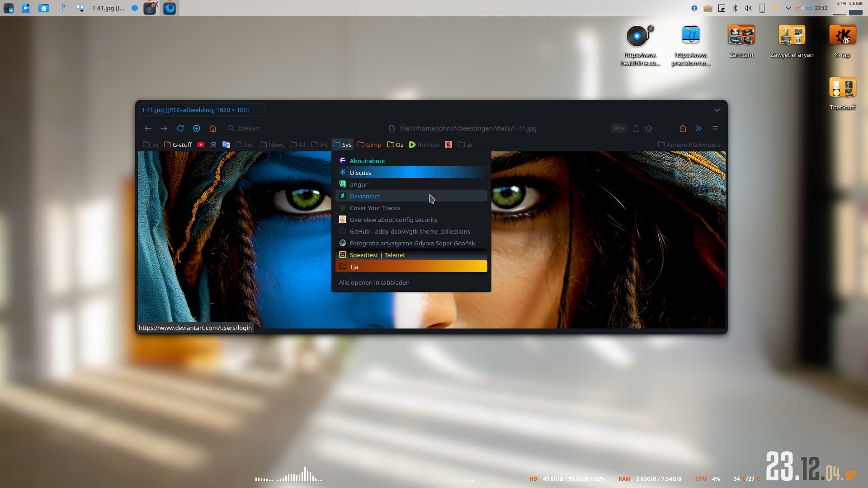Open the Soc bookmarks folder

pos(245,145)
